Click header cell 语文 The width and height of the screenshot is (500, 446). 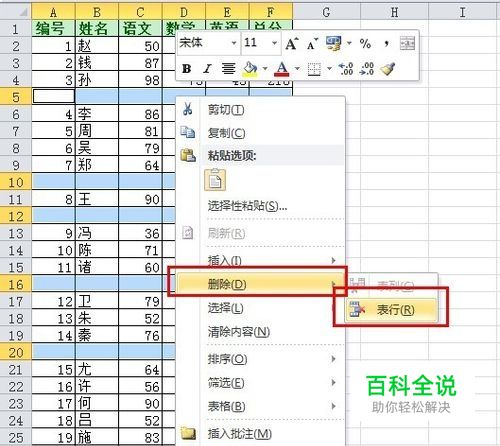pyautogui.click(x=140, y=28)
